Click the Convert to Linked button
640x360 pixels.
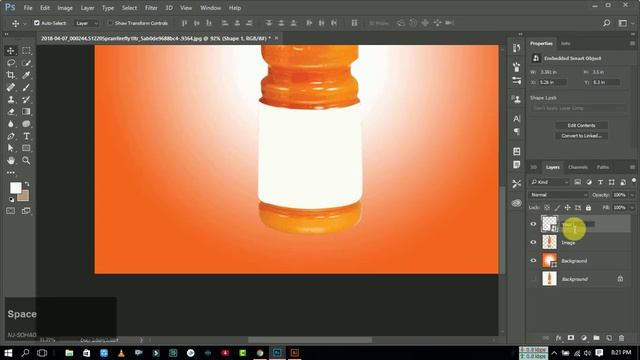pos(581,136)
